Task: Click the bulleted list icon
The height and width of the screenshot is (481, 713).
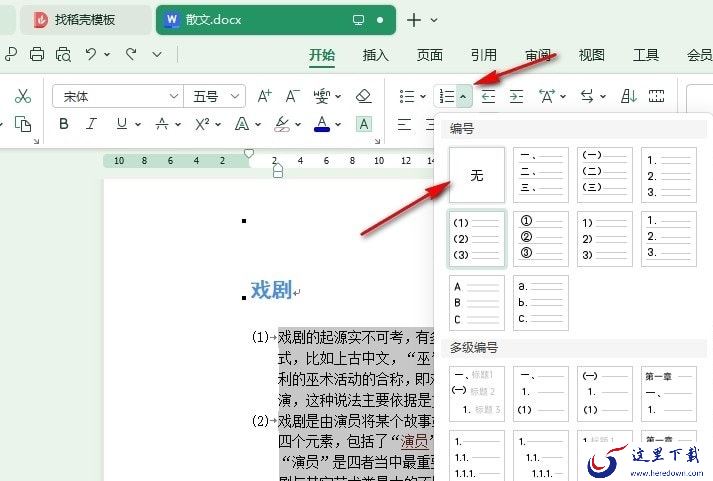Action: point(407,96)
